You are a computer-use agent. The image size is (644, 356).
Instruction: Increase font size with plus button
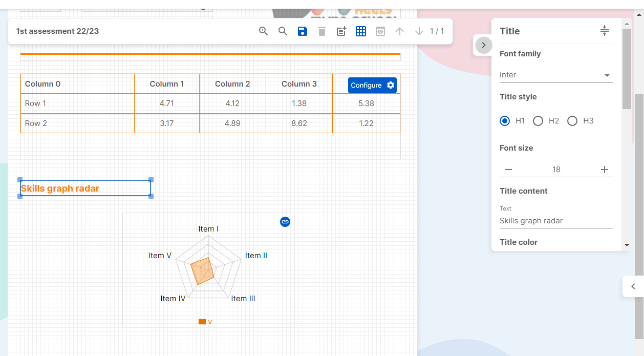pos(605,170)
